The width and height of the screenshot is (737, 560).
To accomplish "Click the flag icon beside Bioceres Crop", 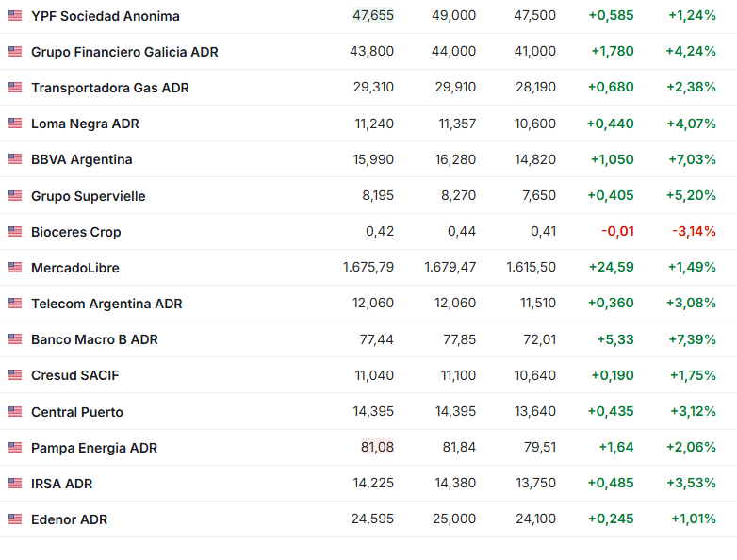I will (15, 231).
